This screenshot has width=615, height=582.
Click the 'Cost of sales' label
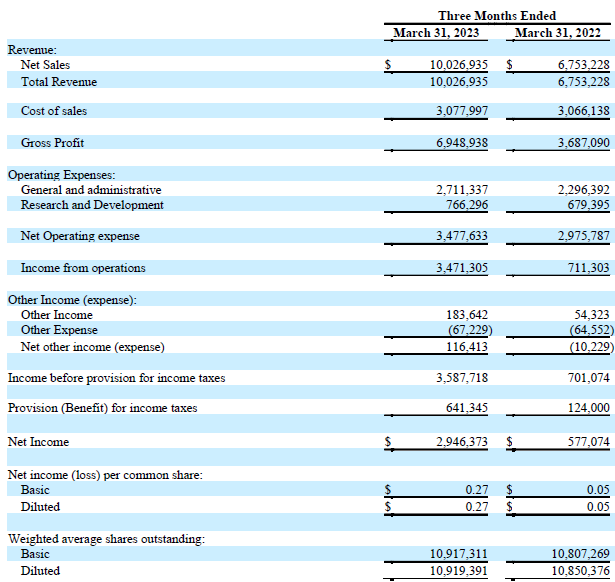pyautogui.click(x=54, y=111)
